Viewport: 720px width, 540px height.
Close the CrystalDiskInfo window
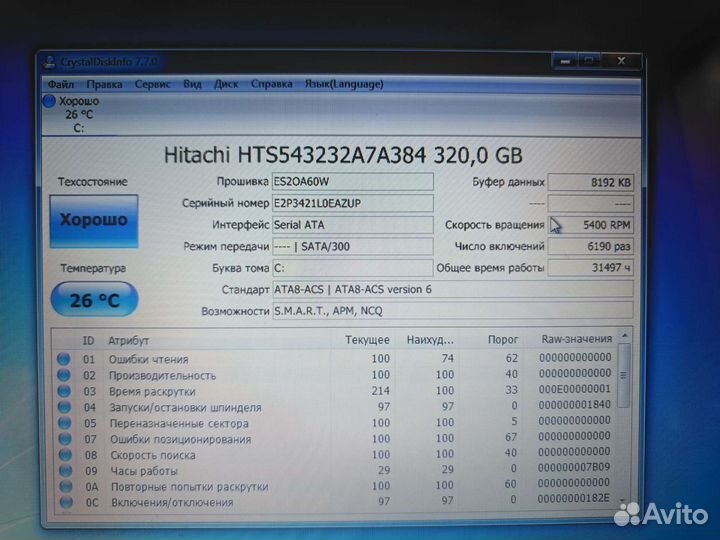click(621, 61)
